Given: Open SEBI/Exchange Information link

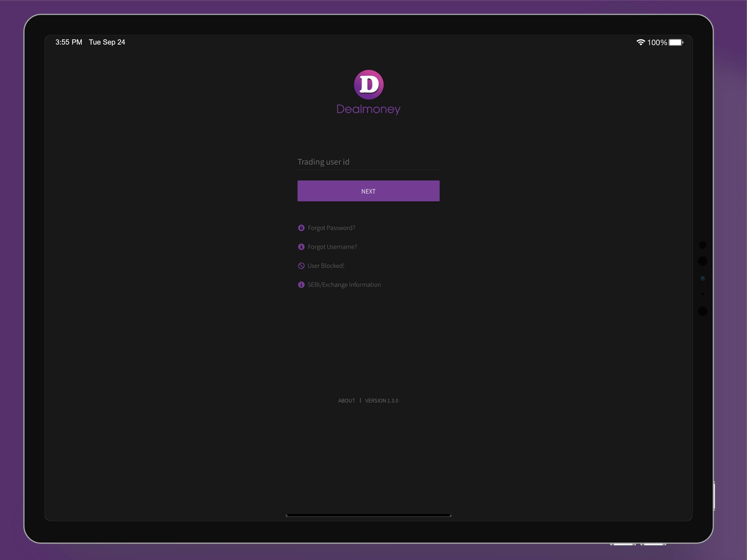Looking at the screenshot, I should click(344, 285).
